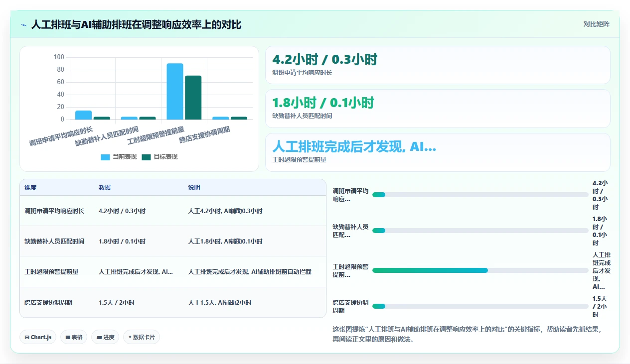Click the 调班申请平均响应时长 progress bar
Screen dimensions: 630x364
click(x=480, y=195)
